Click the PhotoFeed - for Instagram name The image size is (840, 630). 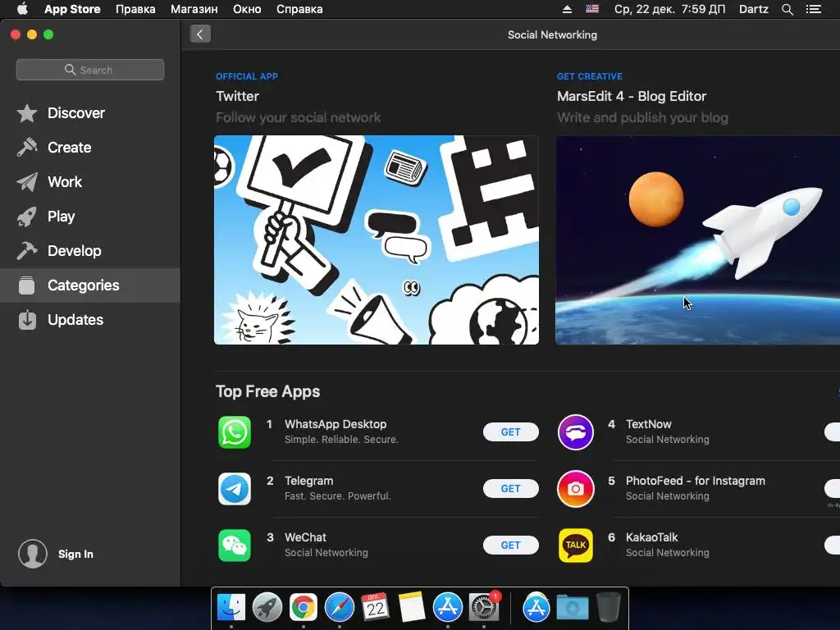pyautogui.click(x=696, y=481)
